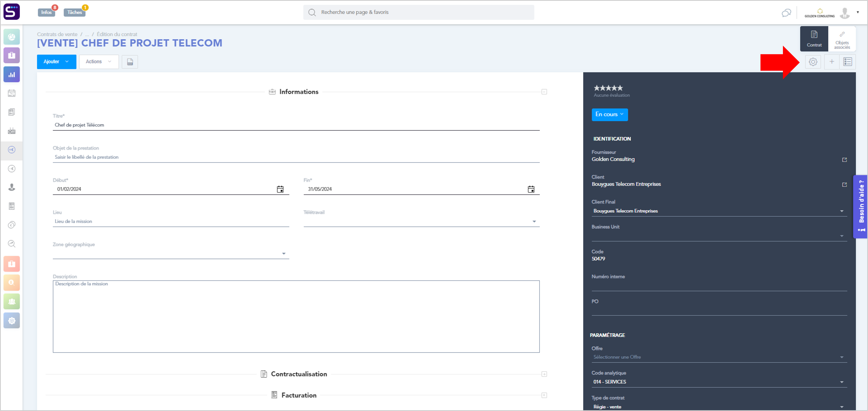This screenshot has width=868, height=411.
Task: Click the five-star evaluation rating
Action: (608, 88)
